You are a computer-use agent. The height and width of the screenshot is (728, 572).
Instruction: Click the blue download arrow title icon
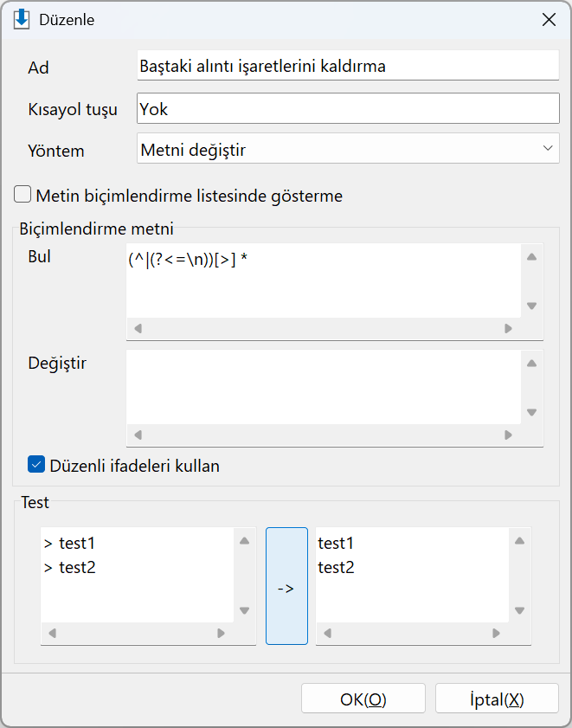click(x=22, y=20)
